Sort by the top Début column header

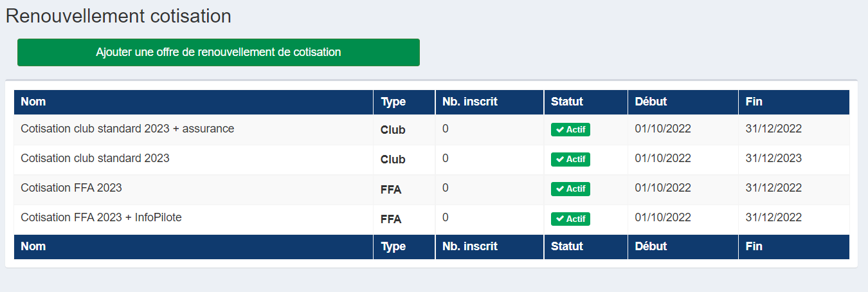tap(651, 102)
